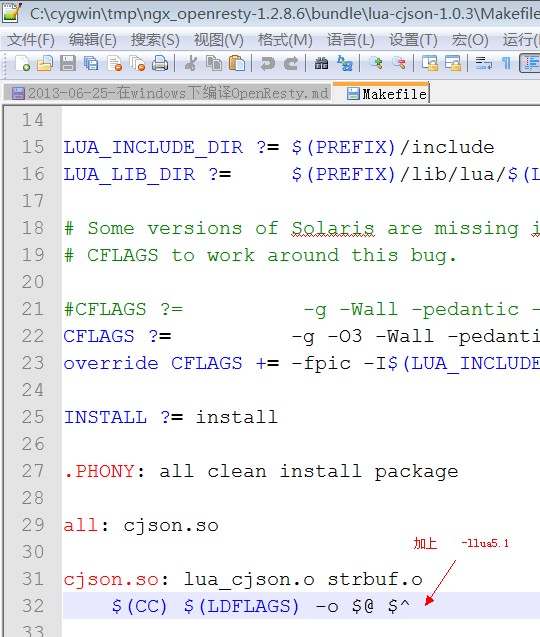This screenshot has width=540, height=637.
Task: Click the comment text 'work around this bug.'
Action: click(x=332, y=256)
